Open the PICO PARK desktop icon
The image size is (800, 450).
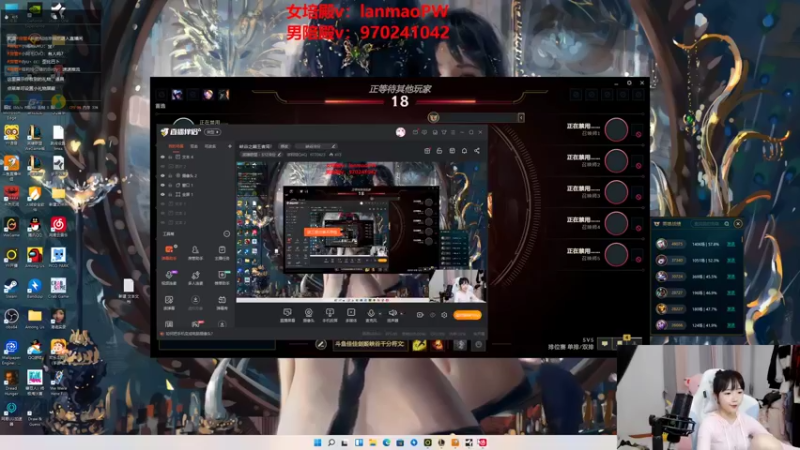[58, 258]
